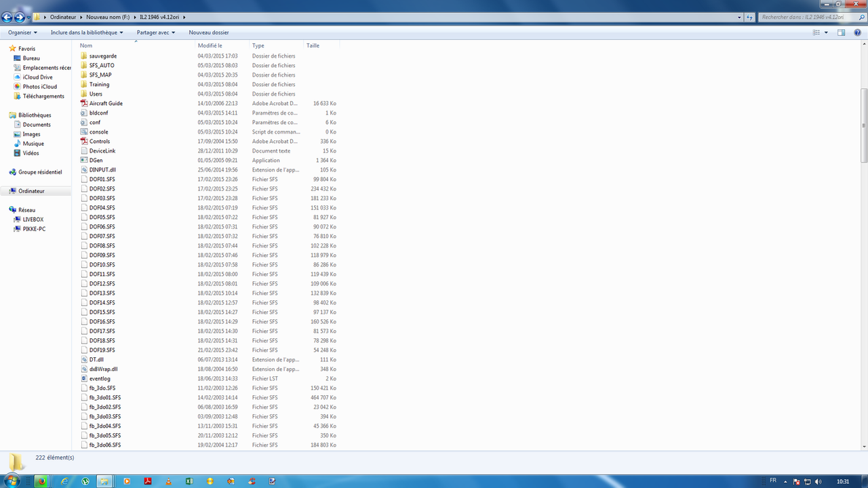Refresh the folder via the address bar refresh icon
Viewport: 868px width, 488px height.
pos(749,17)
